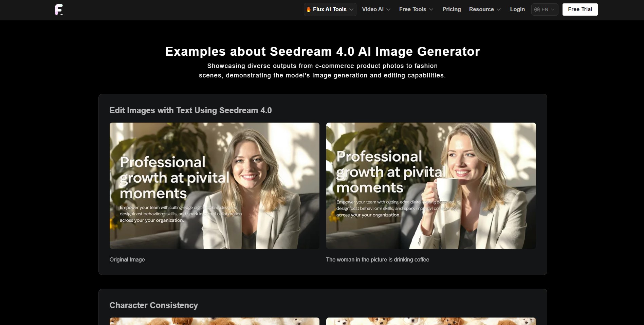Expand the Flux AI Tools dropdown arrow
644x325 pixels.
point(351,10)
